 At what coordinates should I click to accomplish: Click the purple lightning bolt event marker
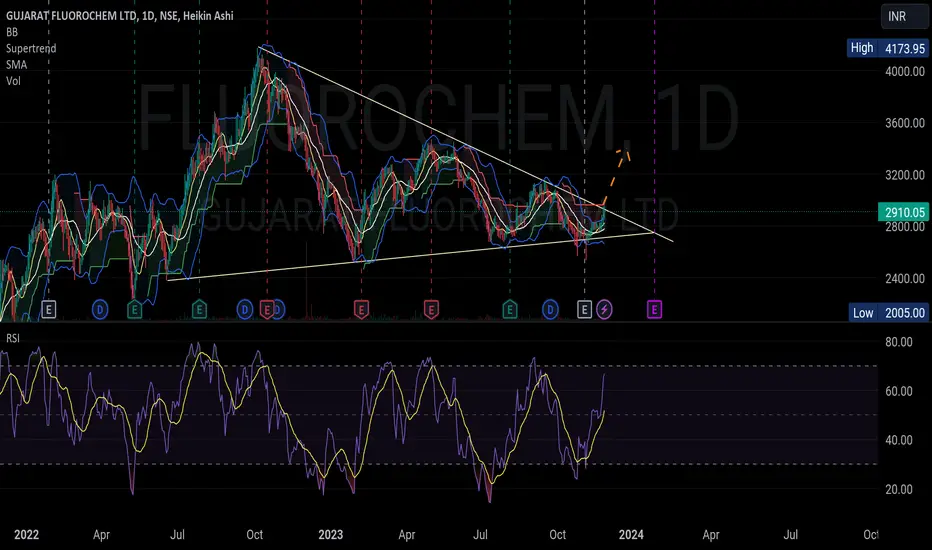[x=604, y=309]
